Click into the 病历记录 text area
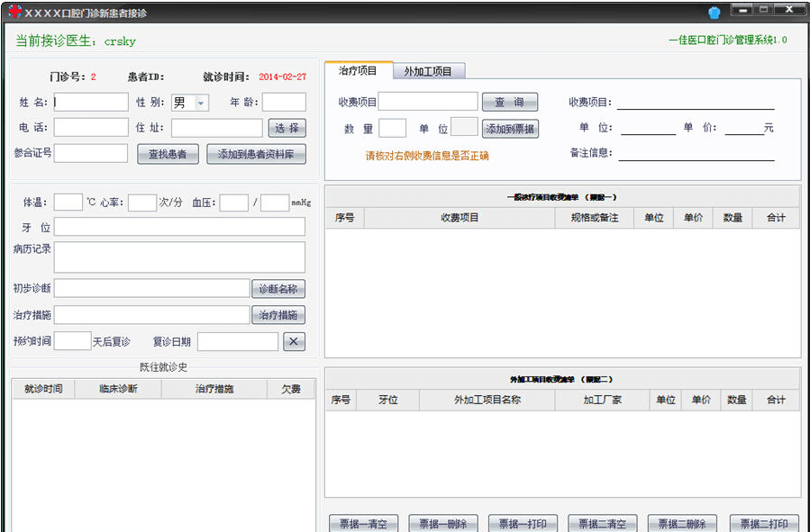This screenshot has width=810, height=532. point(179,257)
